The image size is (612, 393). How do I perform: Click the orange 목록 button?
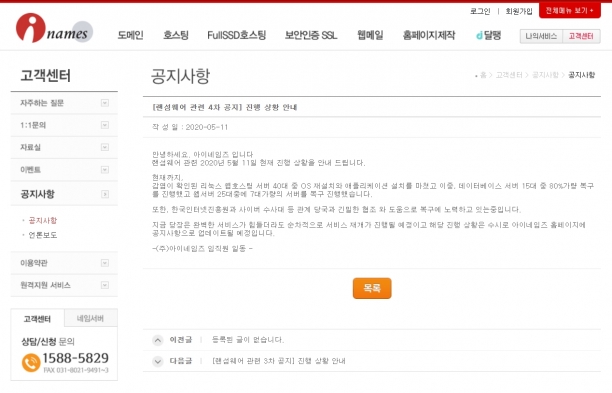point(372,288)
